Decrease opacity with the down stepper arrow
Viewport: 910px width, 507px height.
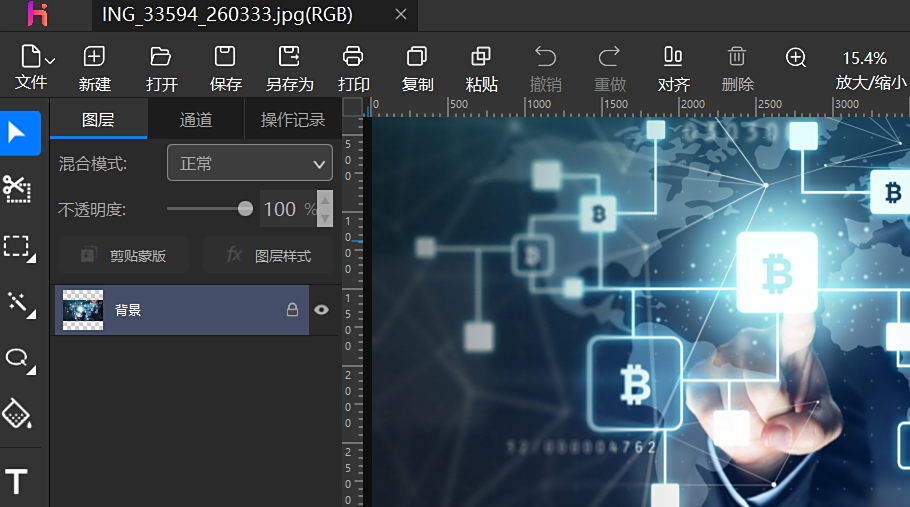(325, 218)
